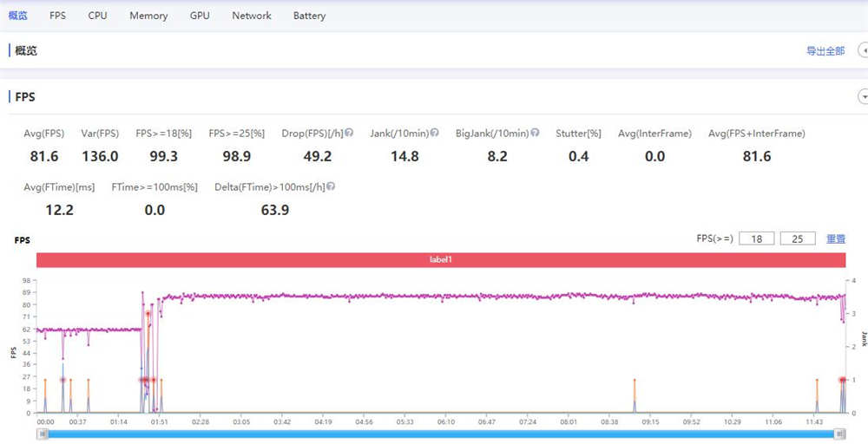The height and width of the screenshot is (444, 868).
Task: Open the GPU tab
Action: point(200,16)
